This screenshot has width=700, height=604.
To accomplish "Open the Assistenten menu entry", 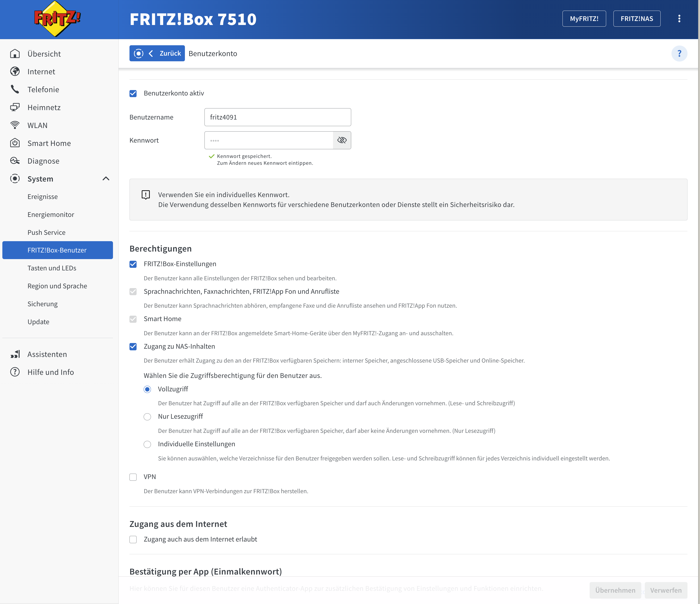I will pyautogui.click(x=58, y=354).
